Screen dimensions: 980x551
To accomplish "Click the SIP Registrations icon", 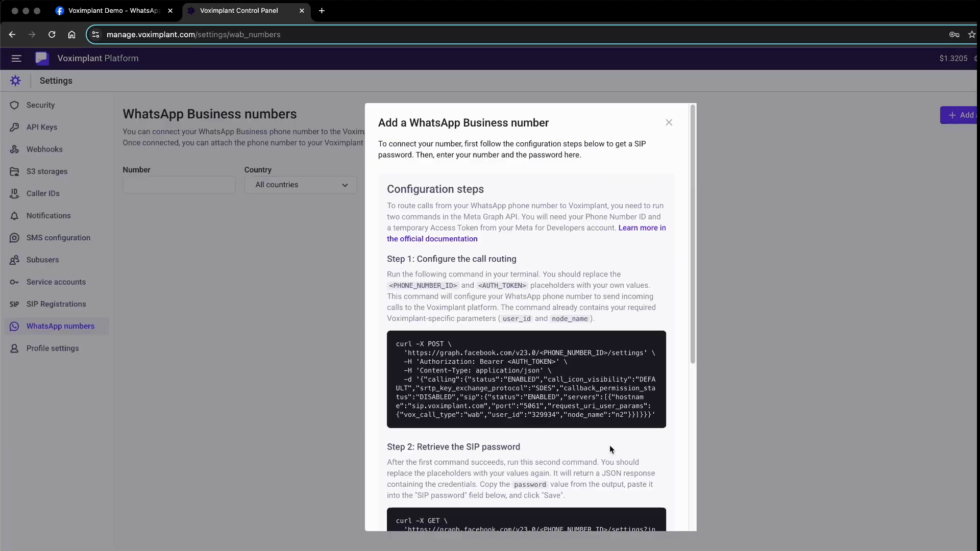I will tap(14, 304).
